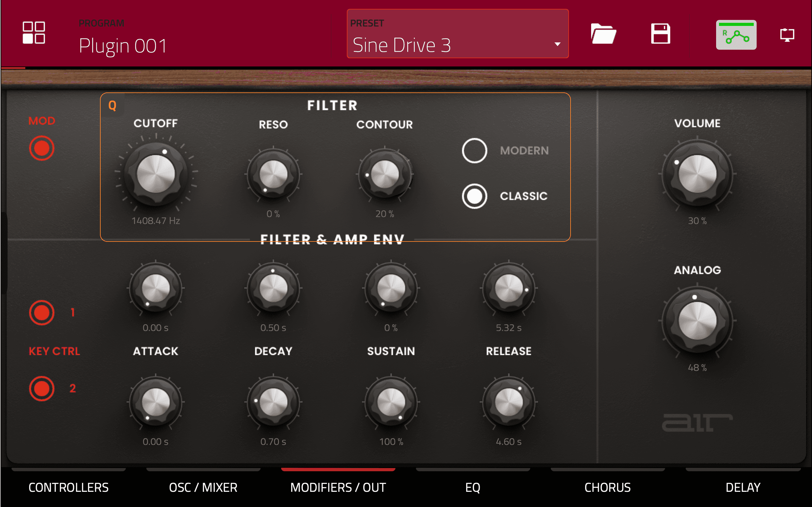Image resolution: width=812 pixels, height=507 pixels.
Task: Toggle the green automation read button
Action: [x=736, y=35]
